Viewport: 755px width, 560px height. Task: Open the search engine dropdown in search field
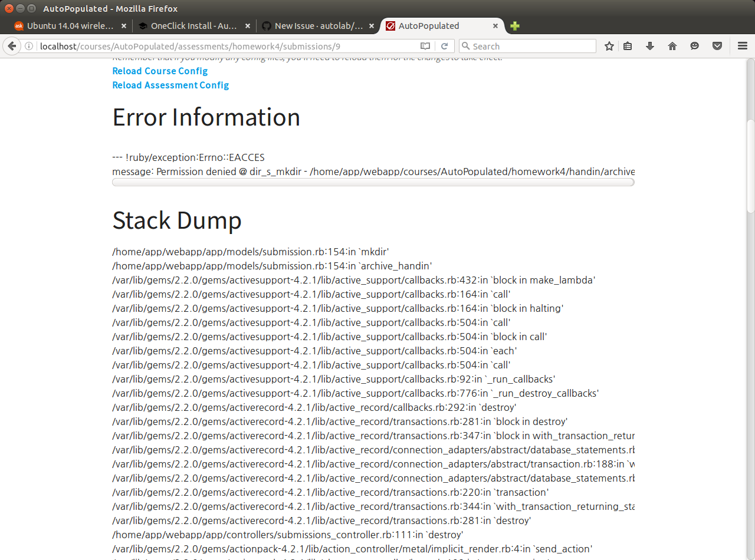466,45
